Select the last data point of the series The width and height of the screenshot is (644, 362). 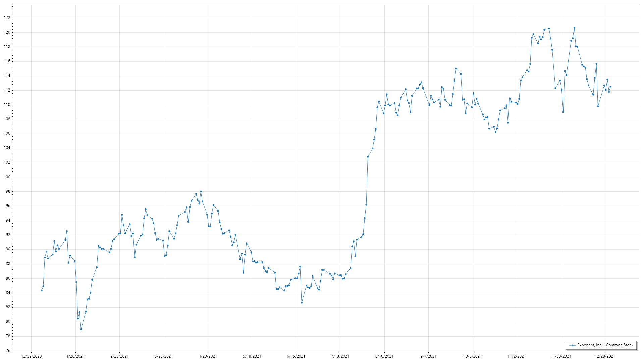(610, 87)
